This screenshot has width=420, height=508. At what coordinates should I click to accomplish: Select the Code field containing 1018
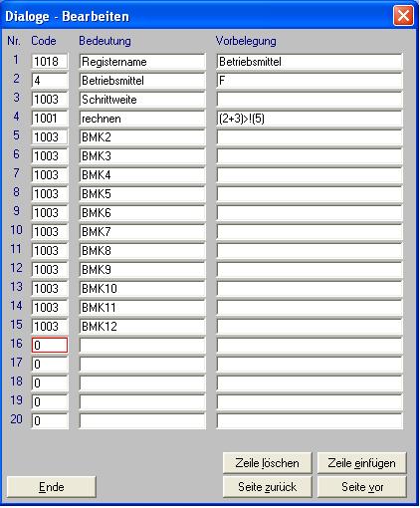(50, 62)
